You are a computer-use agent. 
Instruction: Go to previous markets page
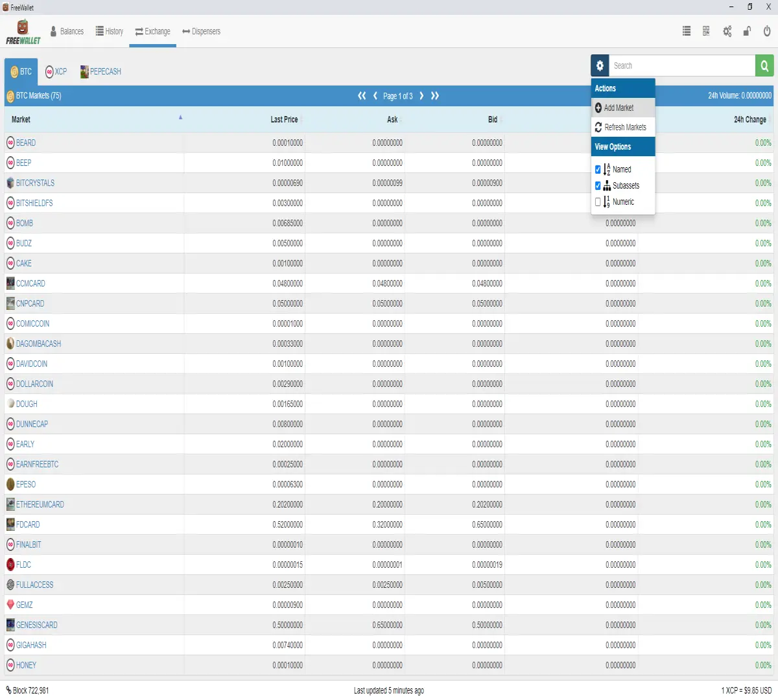coord(375,96)
